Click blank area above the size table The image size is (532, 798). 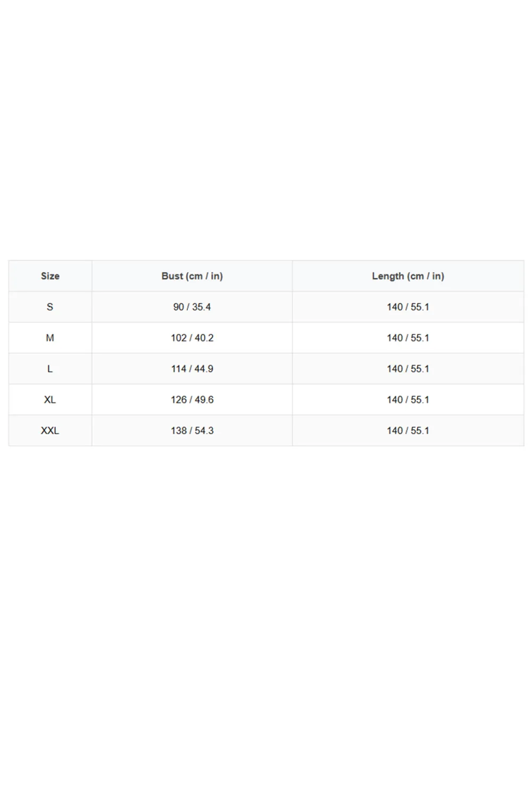[x=266, y=130]
